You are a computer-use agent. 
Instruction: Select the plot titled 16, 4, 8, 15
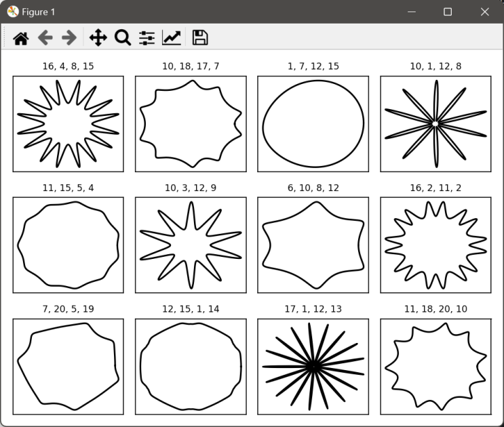68,124
